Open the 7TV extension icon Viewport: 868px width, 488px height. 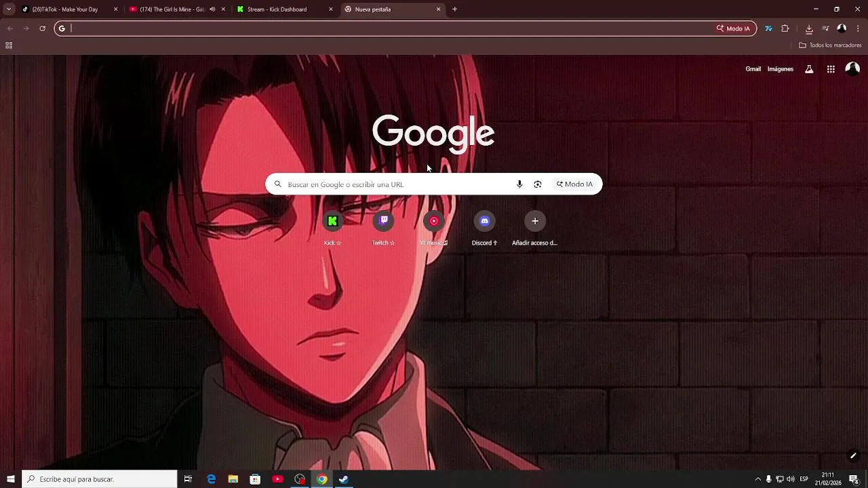(x=768, y=28)
